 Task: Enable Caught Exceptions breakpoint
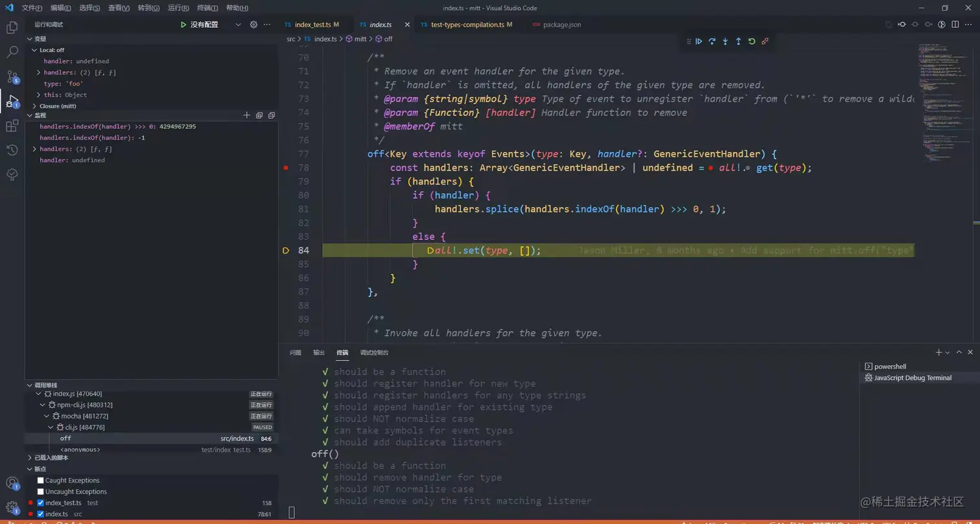[41, 481]
